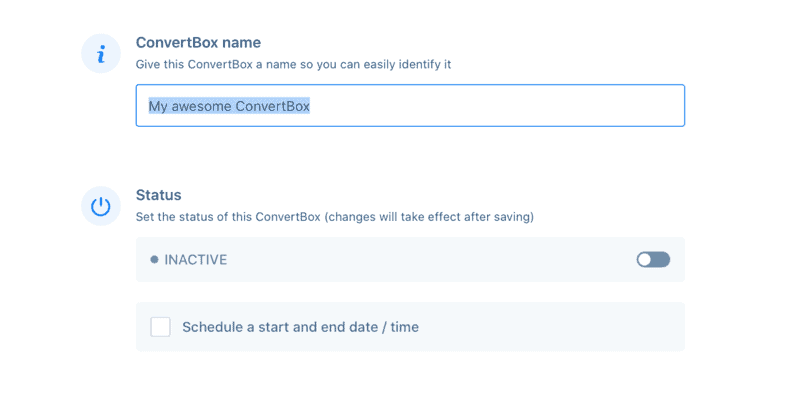800x408 pixels.
Task: Click the INACTIVE status label
Action: click(196, 260)
